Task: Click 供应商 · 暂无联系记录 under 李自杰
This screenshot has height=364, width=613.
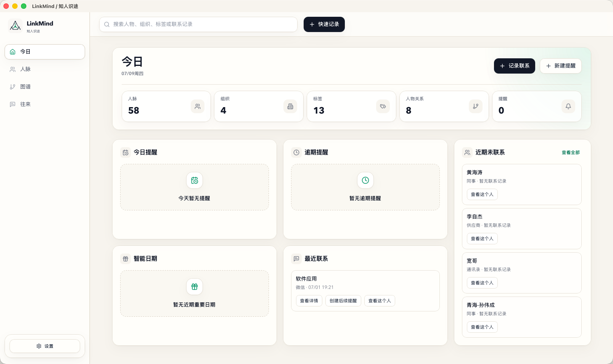Action: [x=489, y=225]
